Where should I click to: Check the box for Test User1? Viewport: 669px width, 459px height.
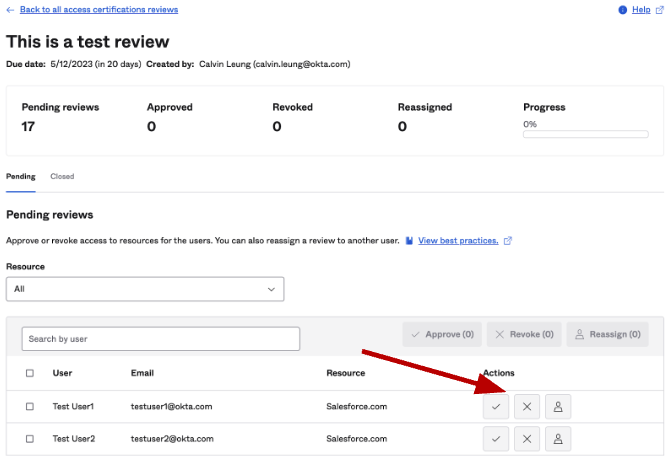pos(29,407)
